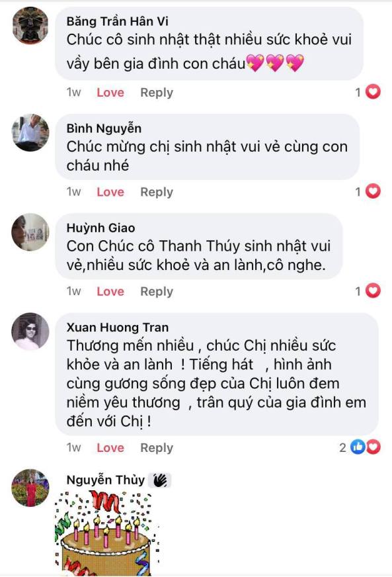Viewport: 392px width, 577px height.
Task: Open the birthday cake sticker image
Action: coord(107,533)
